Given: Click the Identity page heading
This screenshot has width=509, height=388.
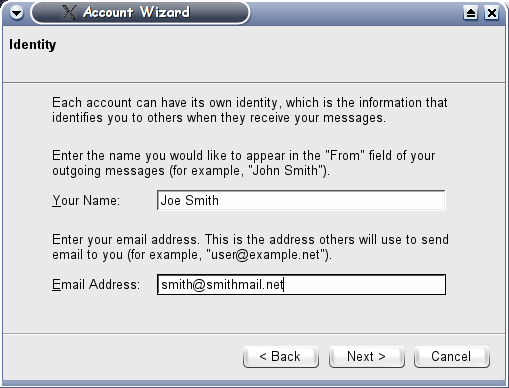Looking at the screenshot, I should pyautogui.click(x=32, y=45).
